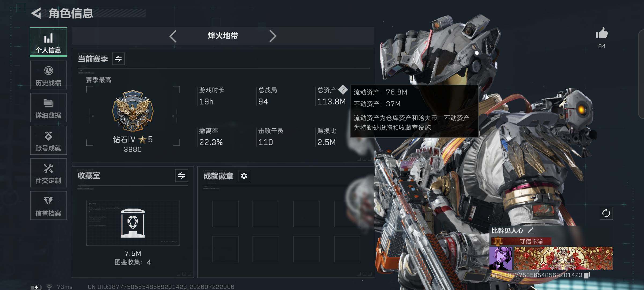644x290 pixels.
Task: Click the purple-haired player avatar thumbnail
Action: (x=501, y=258)
